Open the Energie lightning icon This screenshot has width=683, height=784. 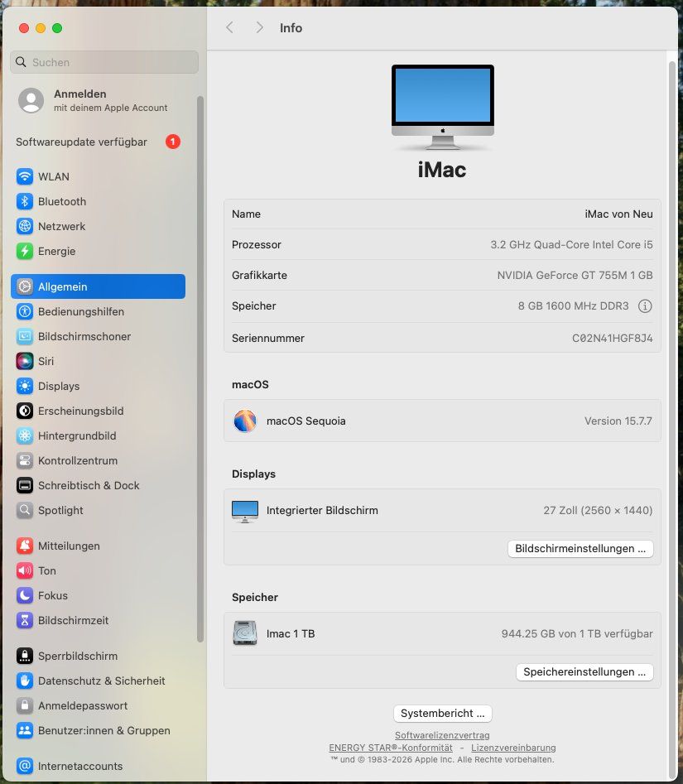(25, 251)
